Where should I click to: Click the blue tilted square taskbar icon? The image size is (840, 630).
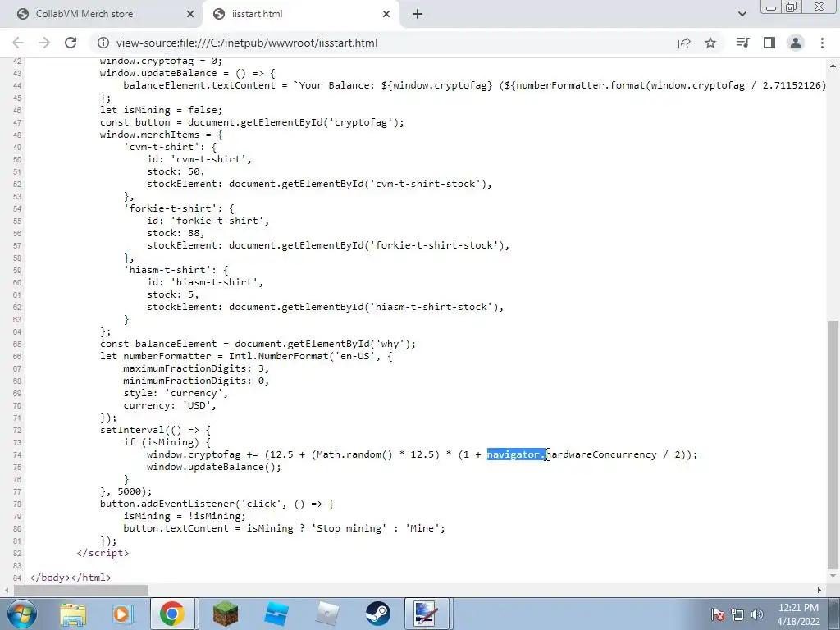click(x=276, y=614)
